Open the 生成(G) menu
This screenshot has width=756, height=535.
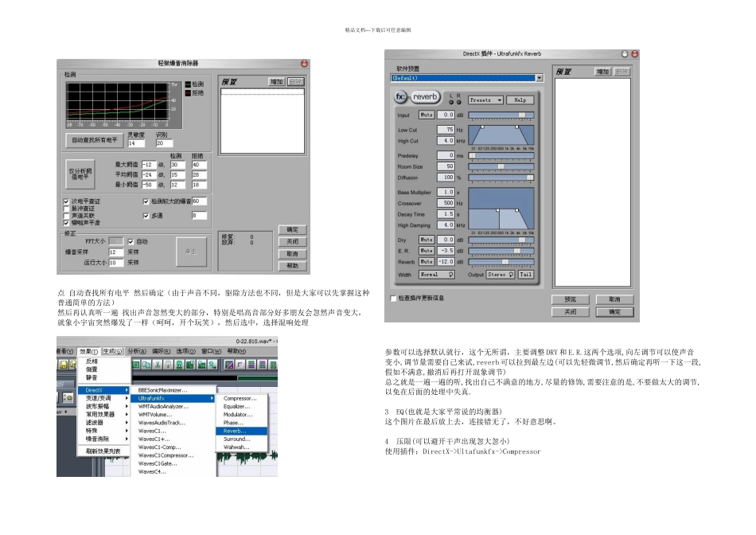point(112,351)
